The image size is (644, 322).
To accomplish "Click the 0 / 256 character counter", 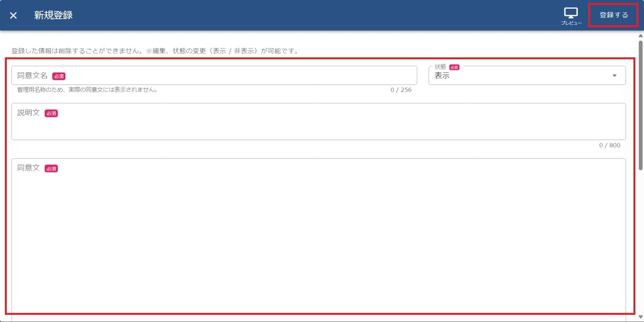I will [x=401, y=90].
